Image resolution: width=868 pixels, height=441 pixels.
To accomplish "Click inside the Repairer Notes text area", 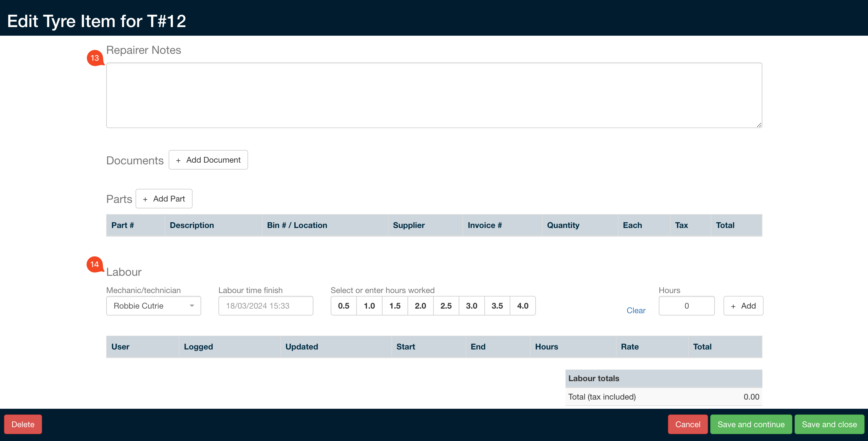I will (434, 95).
